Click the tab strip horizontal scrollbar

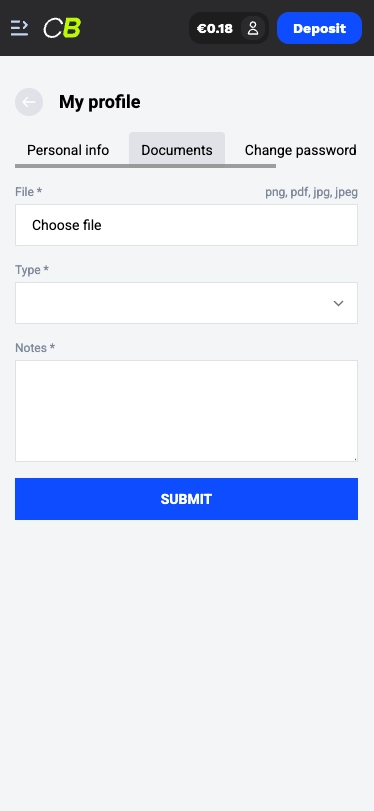pos(145,166)
